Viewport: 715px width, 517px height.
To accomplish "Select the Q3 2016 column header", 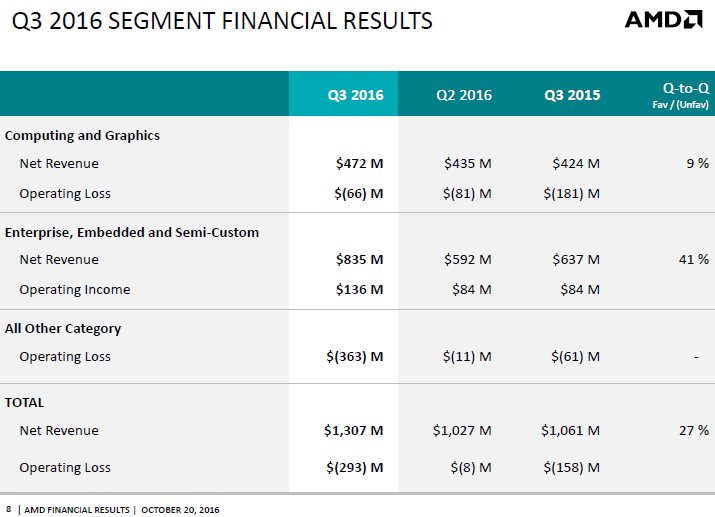I will pos(355,95).
